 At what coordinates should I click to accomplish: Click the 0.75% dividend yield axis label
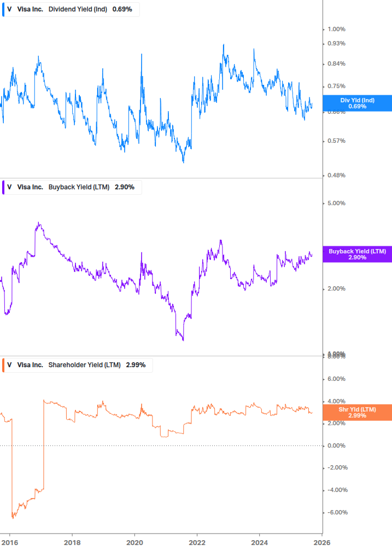pyautogui.click(x=337, y=86)
